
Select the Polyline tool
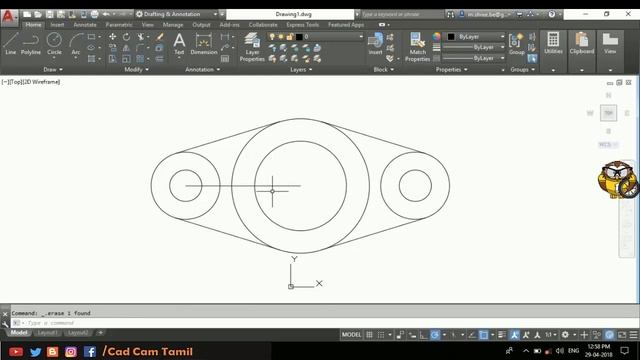[x=31, y=44]
